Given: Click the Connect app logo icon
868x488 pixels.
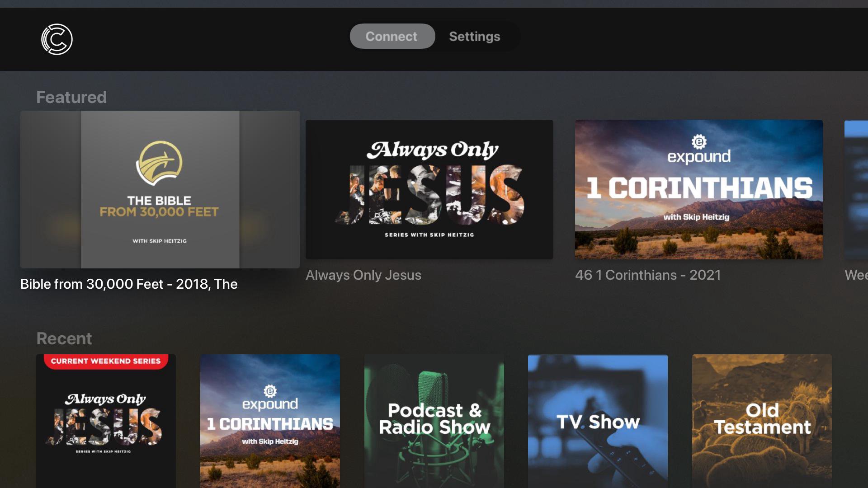Looking at the screenshot, I should tap(57, 39).
